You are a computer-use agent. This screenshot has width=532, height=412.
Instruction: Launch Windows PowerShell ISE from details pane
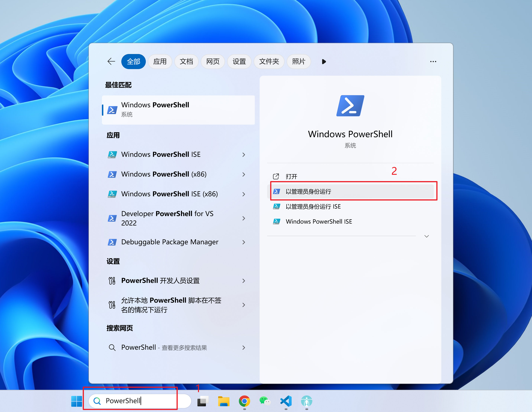(351, 222)
